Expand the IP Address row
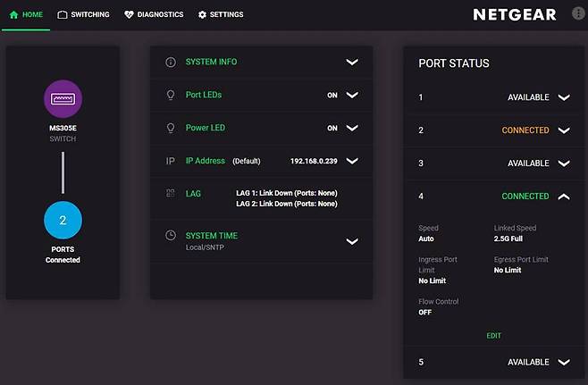This screenshot has height=385, width=588. coord(352,161)
